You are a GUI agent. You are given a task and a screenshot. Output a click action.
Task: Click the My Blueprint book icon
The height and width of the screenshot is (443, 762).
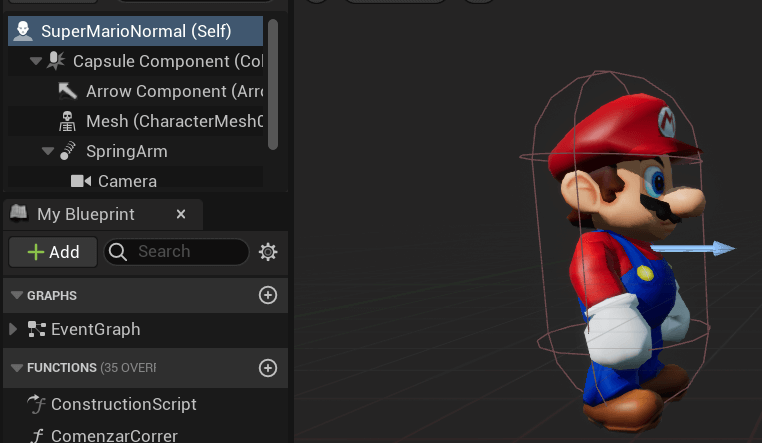point(19,213)
